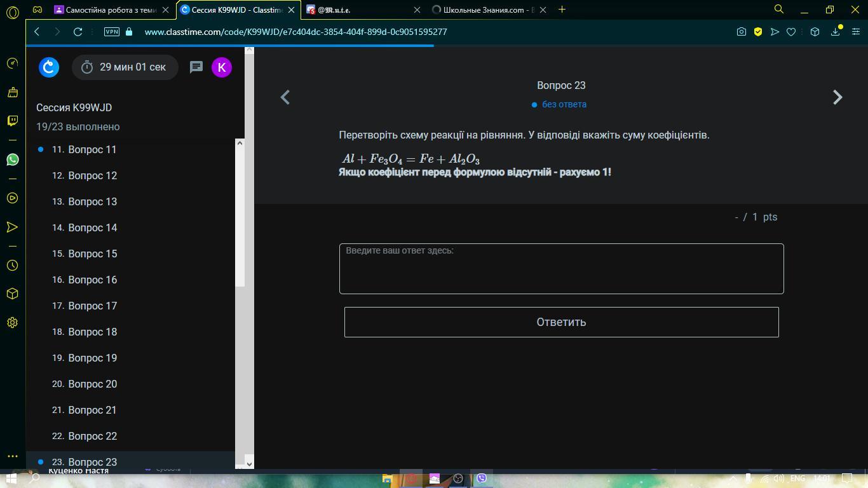Open the Player panel in sidebar
868x488 pixels.
12,198
